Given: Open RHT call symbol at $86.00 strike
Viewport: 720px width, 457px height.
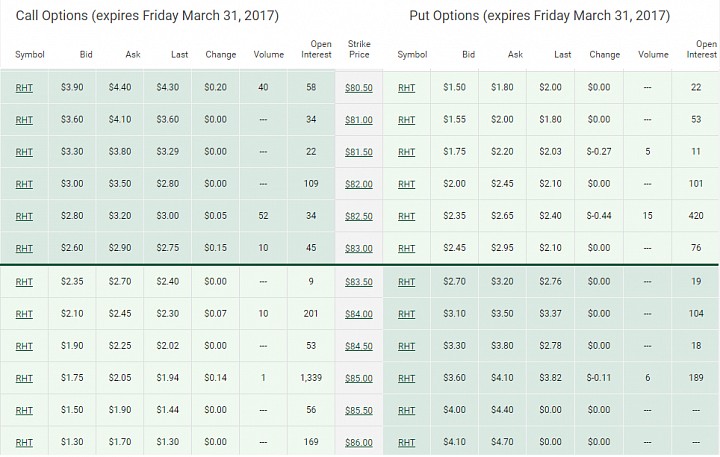Looking at the screenshot, I should 24,442.
